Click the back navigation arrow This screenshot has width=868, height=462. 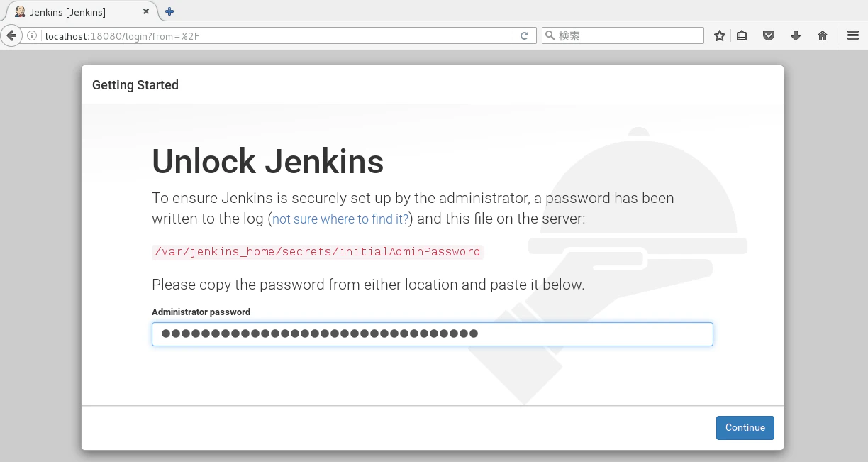11,35
